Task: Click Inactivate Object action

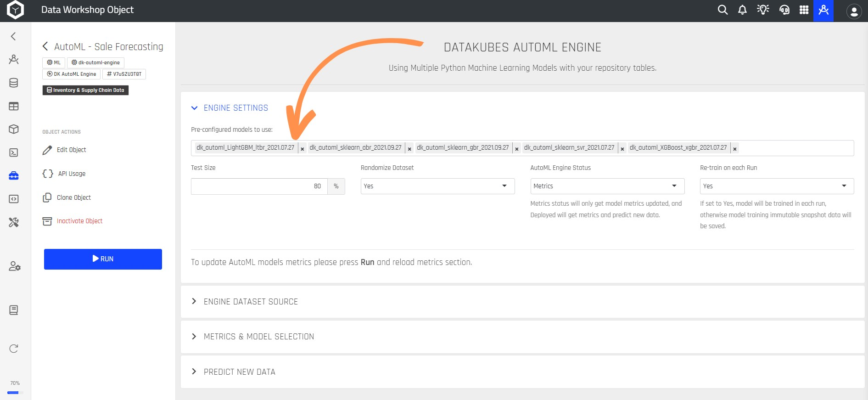Action: 73,221
